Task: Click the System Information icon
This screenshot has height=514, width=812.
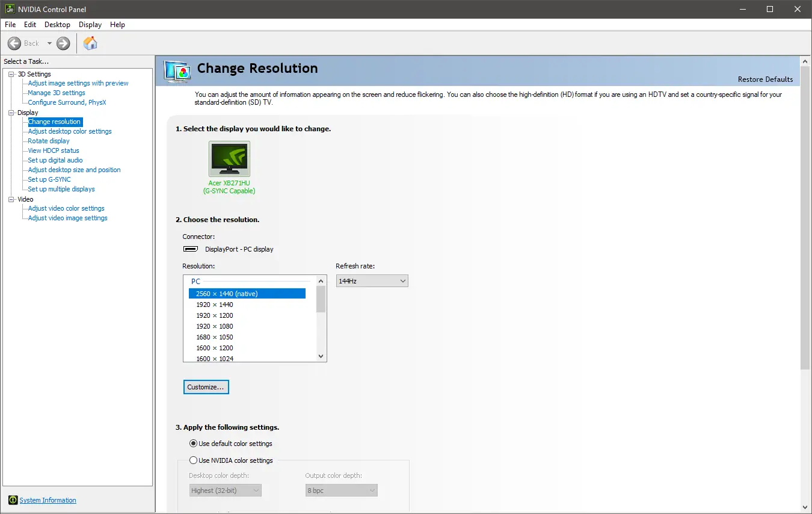Action: point(13,500)
